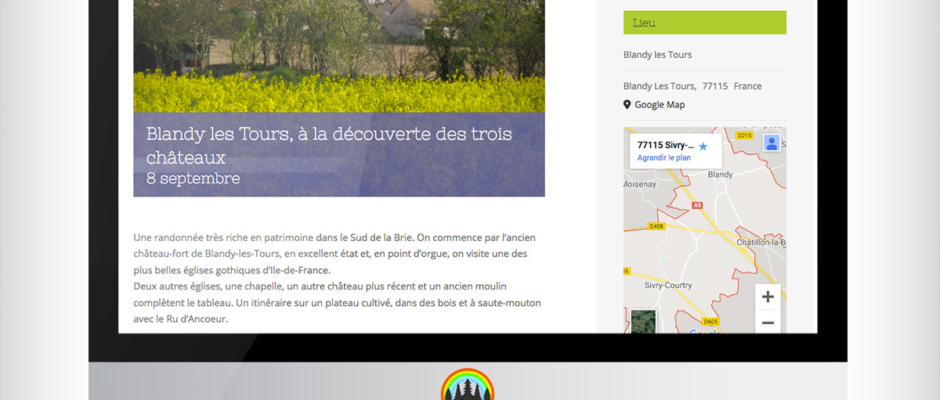
Task: Click the green 'Lieu' section header
Action: pyautogui.click(x=704, y=22)
